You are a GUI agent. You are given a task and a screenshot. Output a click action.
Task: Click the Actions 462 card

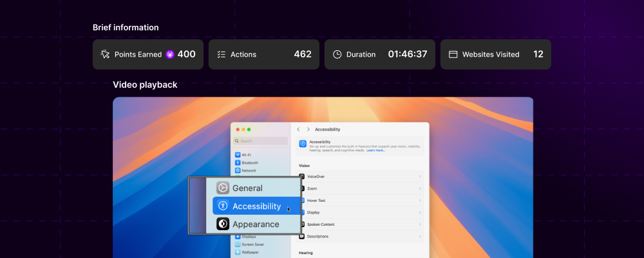click(x=263, y=54)
